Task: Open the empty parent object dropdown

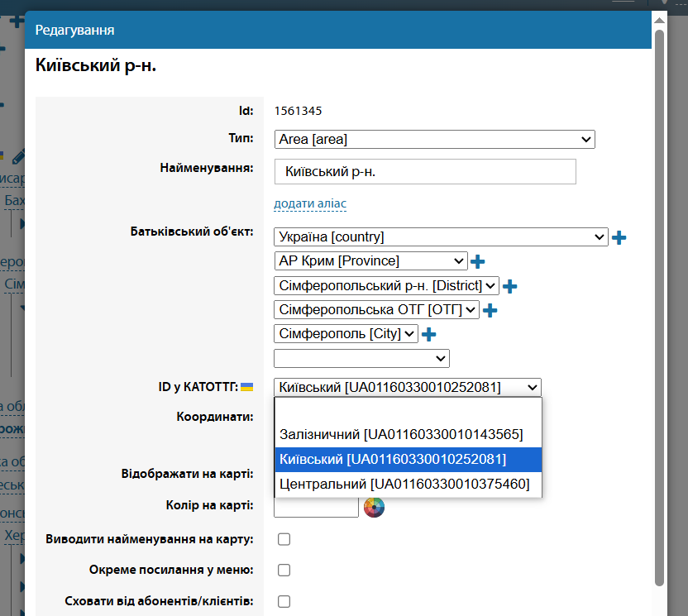Action: pyautogui.click(x=361, y=359)
